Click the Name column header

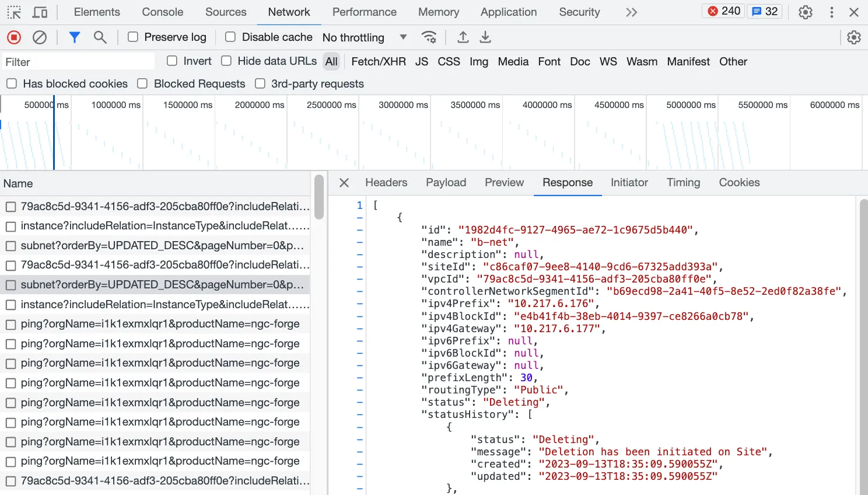(x=155, y=183)
